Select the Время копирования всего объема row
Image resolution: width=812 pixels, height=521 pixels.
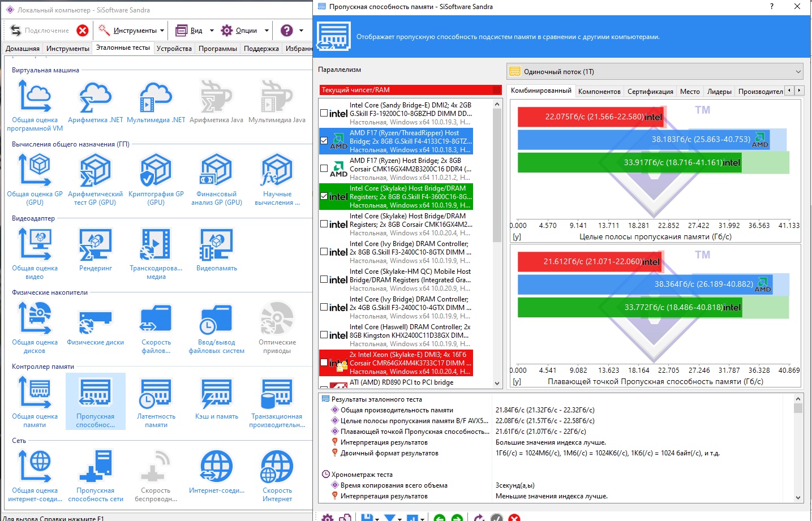click(x=394, y=485)
